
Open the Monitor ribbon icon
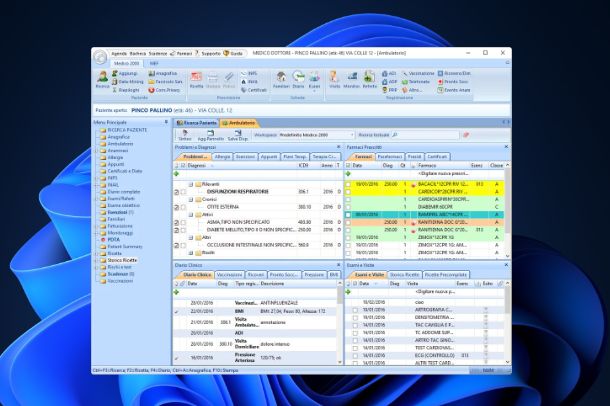[352, 80]
